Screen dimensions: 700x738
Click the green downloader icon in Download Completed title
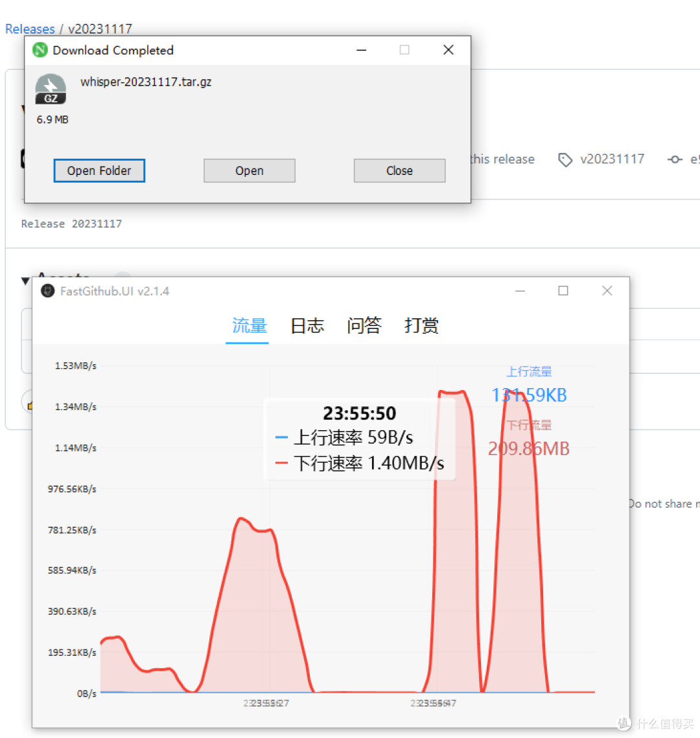tap(40, 49)
